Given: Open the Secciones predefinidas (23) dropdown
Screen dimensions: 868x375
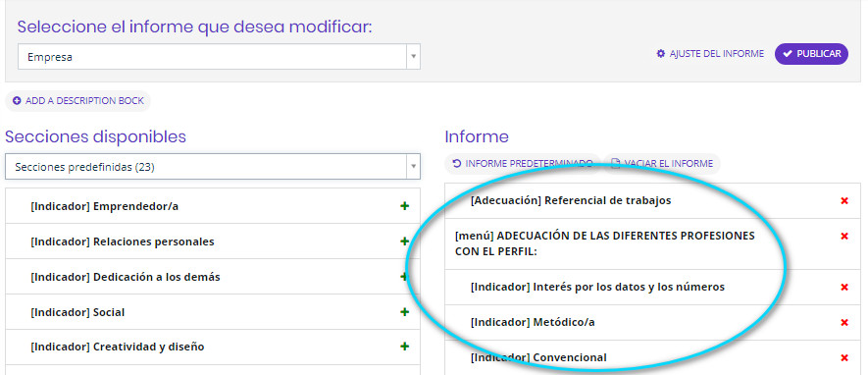Looking at the screenshot, I should (213, 167).
